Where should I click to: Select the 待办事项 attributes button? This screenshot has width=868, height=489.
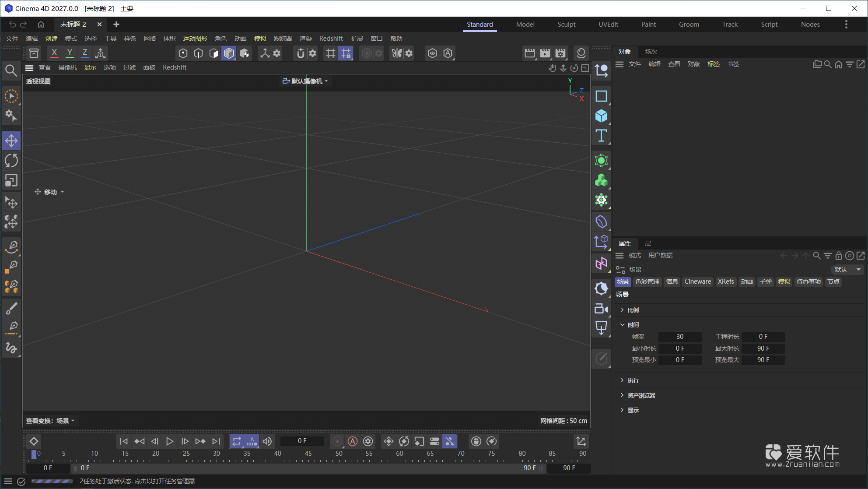pyautogui.click(x=808, y=281)
